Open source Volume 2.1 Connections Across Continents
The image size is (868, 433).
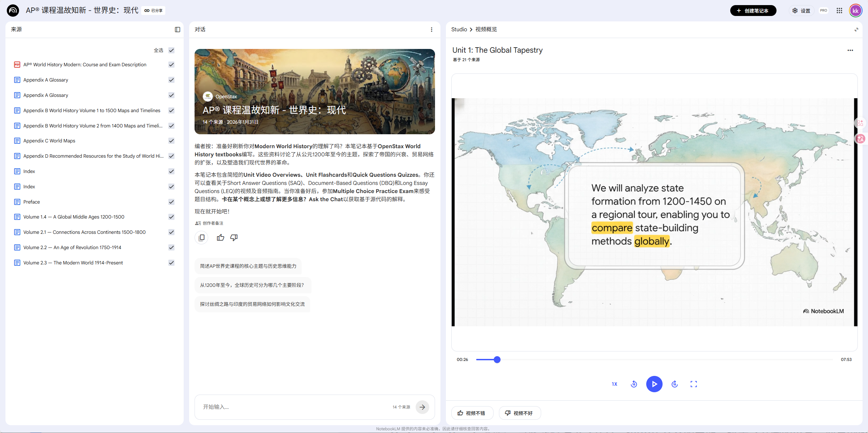point(84,232)
